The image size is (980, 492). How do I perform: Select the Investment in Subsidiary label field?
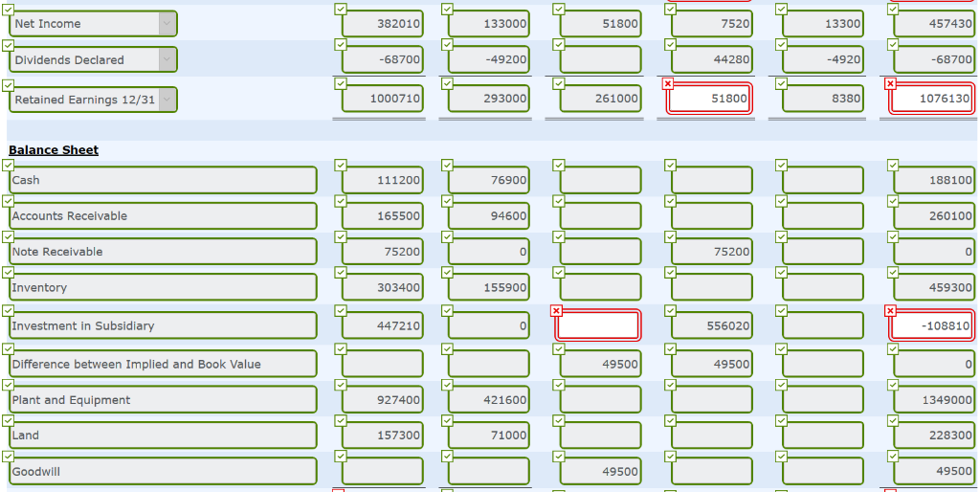point(163,325)
